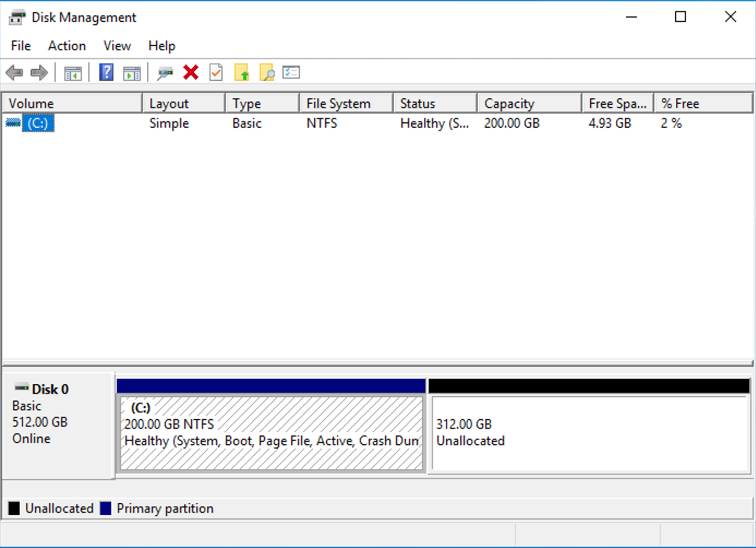Close the Disk Management window
Image resolution: width=756 pixels, height=548 pixels.
click(x=731, y=17)
